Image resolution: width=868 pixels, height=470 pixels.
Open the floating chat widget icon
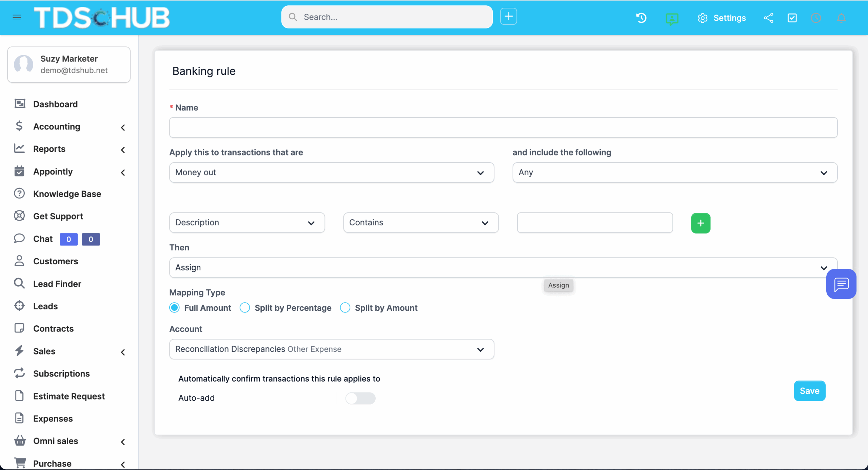(841, 284)
